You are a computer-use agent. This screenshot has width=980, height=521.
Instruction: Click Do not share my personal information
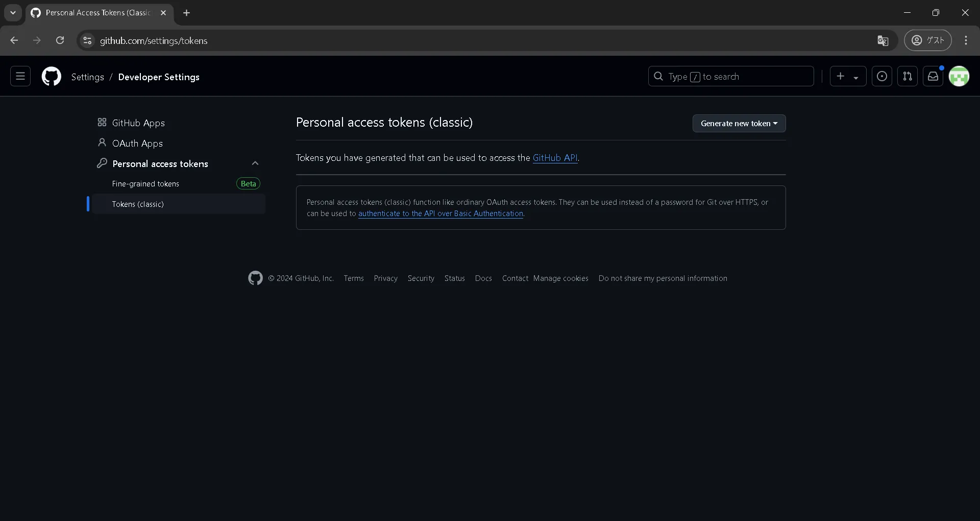coord(663,278)
